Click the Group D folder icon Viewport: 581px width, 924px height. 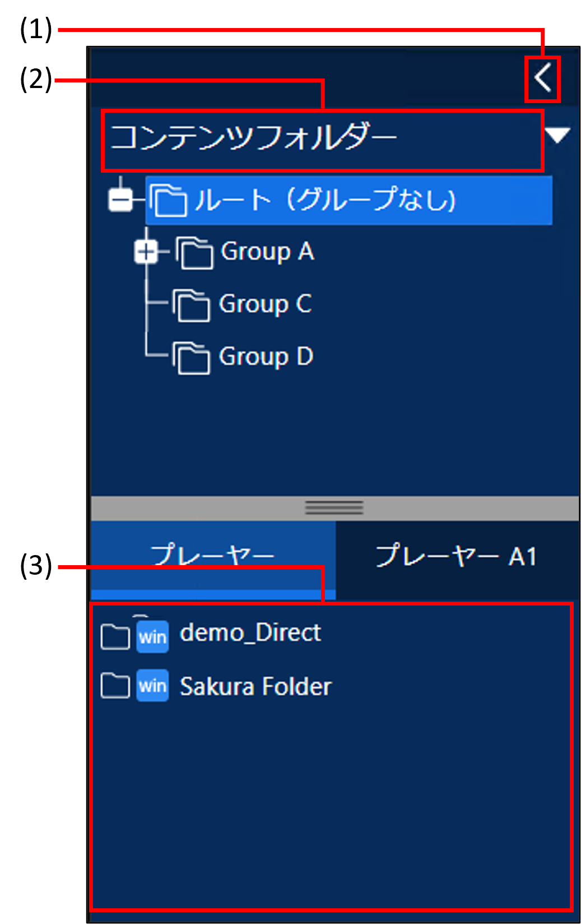[x=192, y=358]
